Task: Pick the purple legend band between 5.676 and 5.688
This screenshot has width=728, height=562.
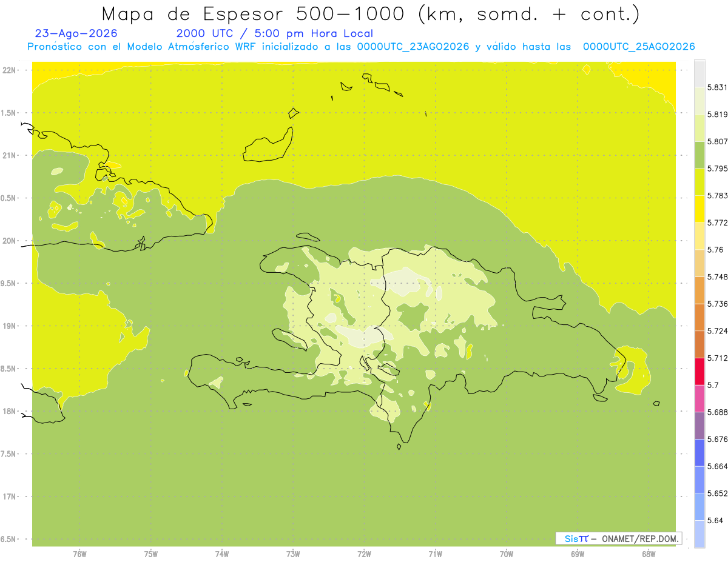Action: 699,426
